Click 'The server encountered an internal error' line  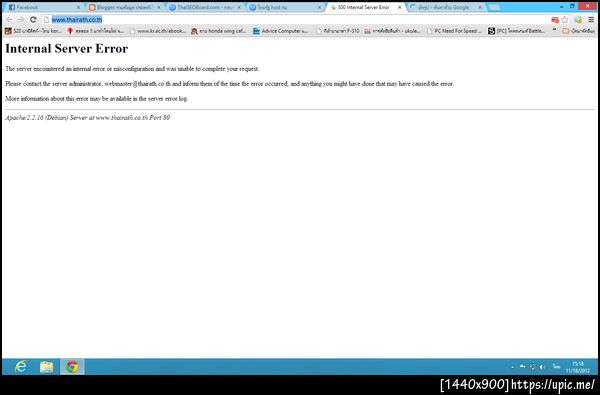click(x=132, y=69)
